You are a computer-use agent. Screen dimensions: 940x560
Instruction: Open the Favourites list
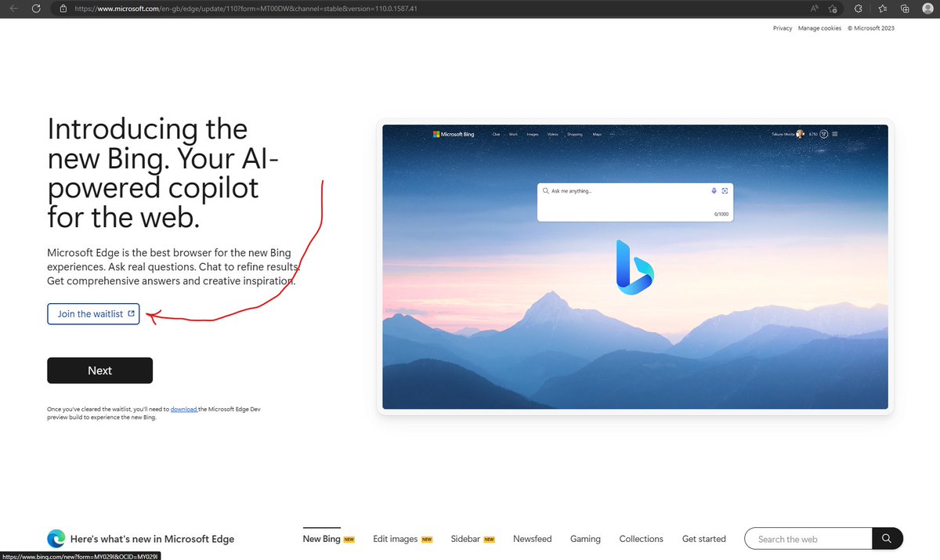[x=883, y=8]
